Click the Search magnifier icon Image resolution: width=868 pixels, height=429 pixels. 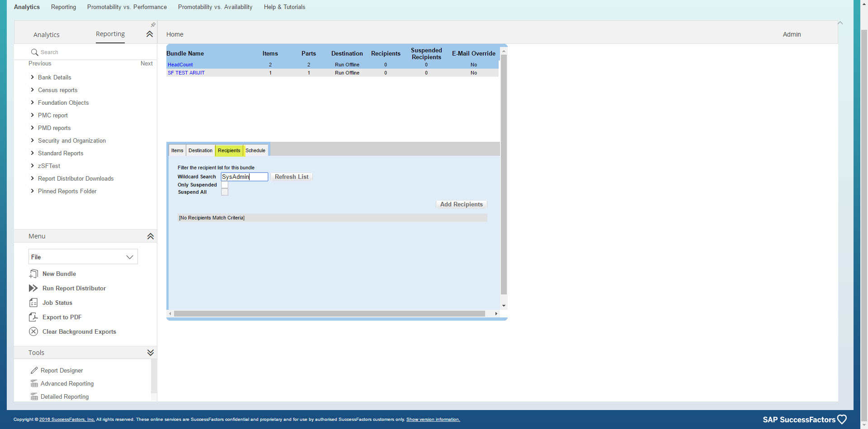tap(34, 52)
